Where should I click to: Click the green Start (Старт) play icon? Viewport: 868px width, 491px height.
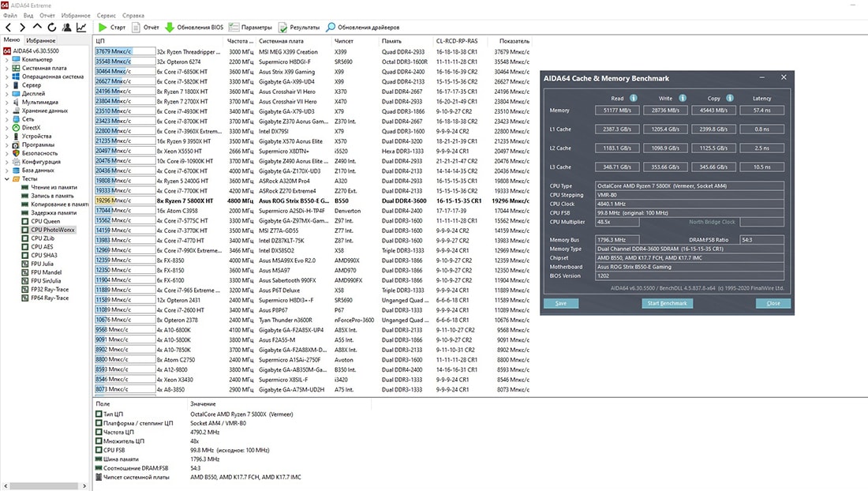[x=103, y=27]
